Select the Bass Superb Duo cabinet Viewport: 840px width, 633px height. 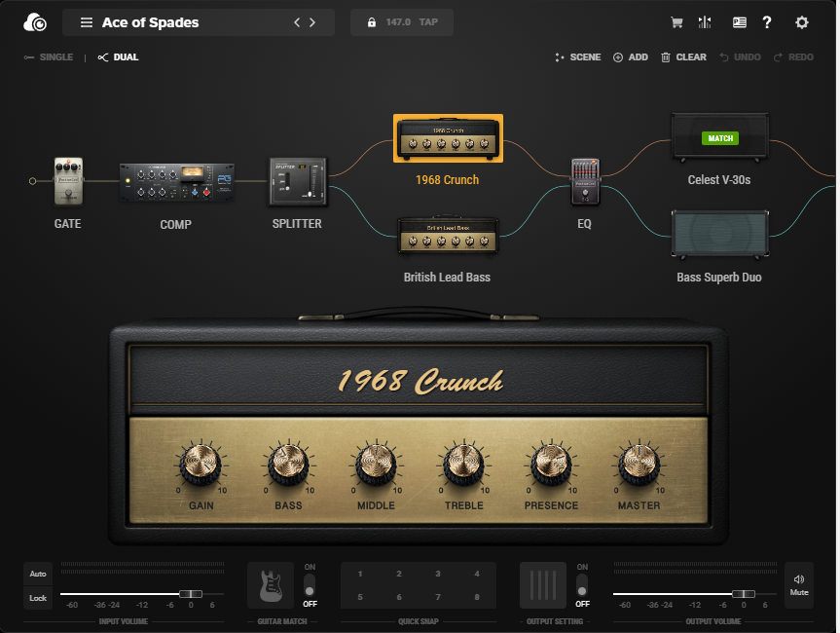(x=720, y=234)
